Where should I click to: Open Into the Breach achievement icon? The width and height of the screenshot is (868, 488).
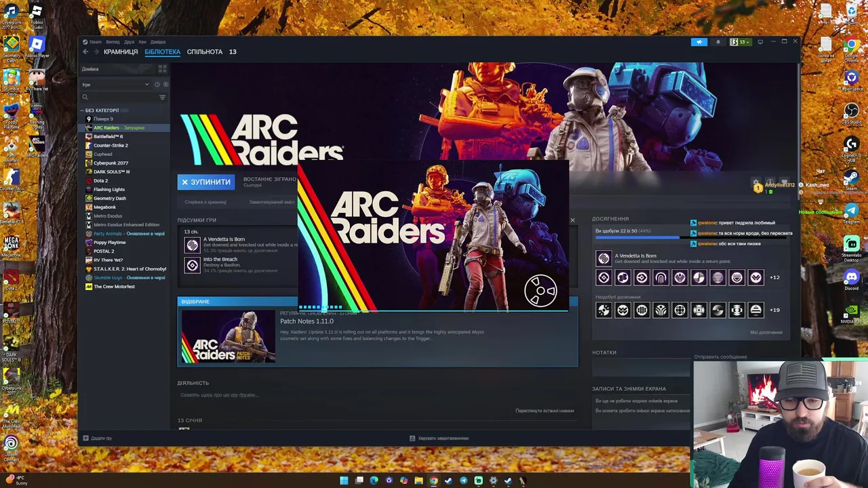click(x=192, y=265)
